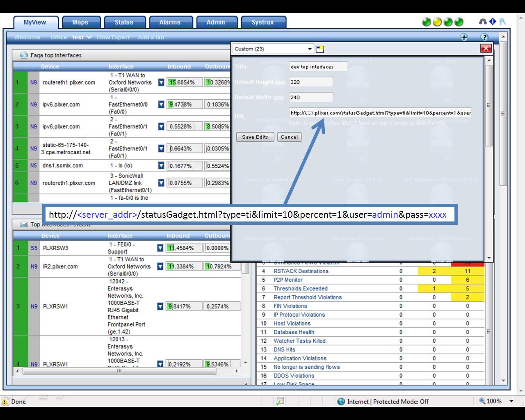525x420 pixels.
Task: Go to the Status tab
Action: click(124, 22)
